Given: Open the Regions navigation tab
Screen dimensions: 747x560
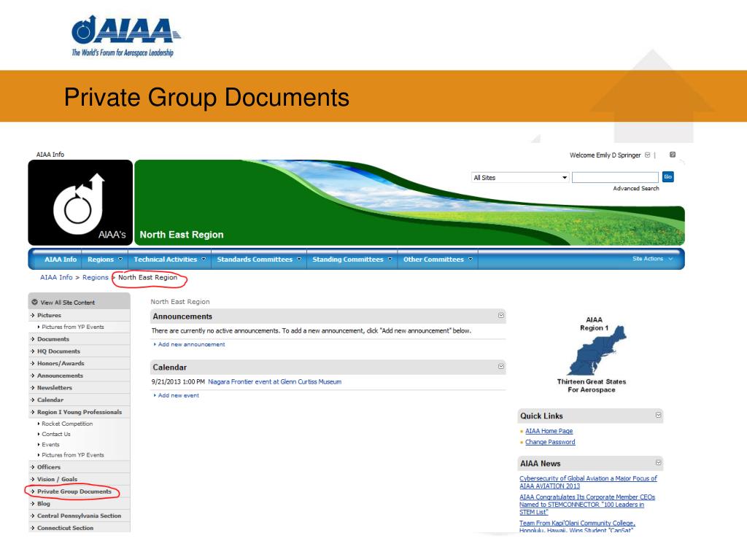Looking at the screenshot, I should tap(101, 260).
